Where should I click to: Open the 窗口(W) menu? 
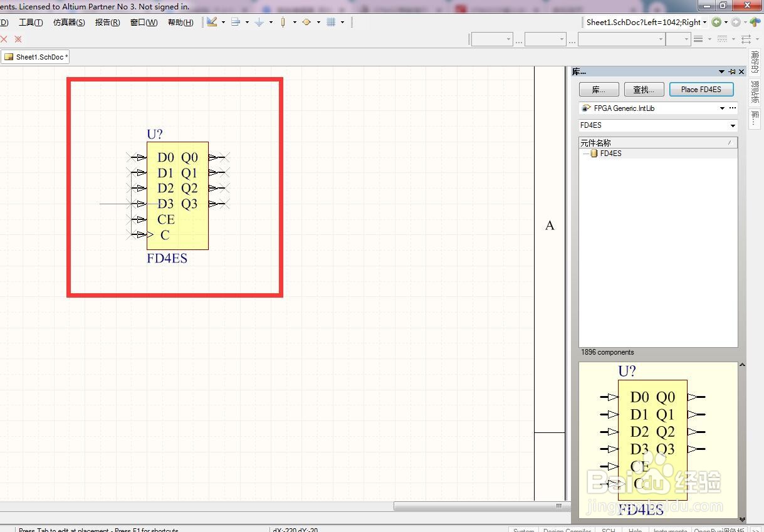pyautogui.click(x=144, y=22)
